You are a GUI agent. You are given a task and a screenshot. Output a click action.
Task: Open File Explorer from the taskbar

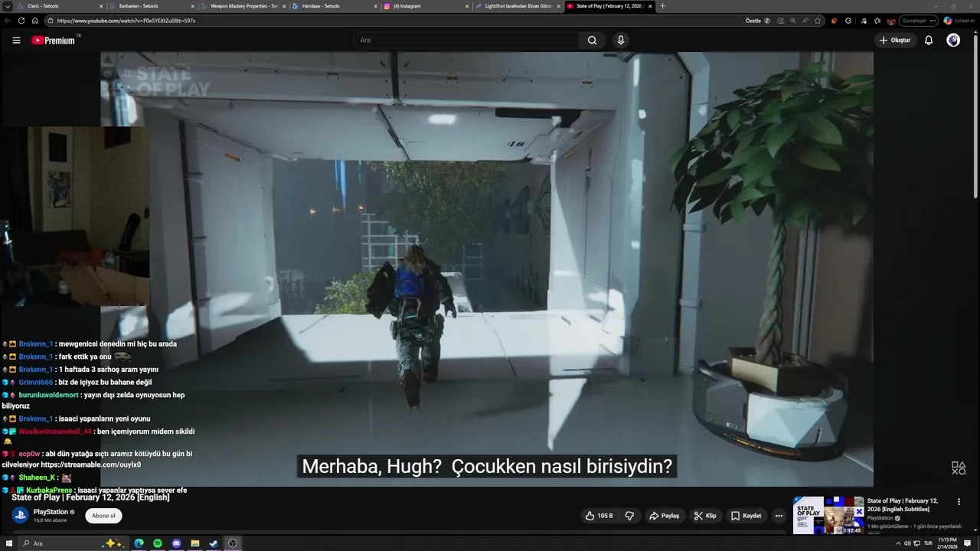[x=195, y=543]
